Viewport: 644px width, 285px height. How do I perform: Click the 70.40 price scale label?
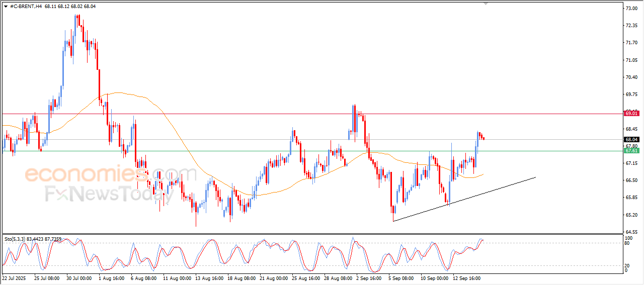(x=632, y=77)
